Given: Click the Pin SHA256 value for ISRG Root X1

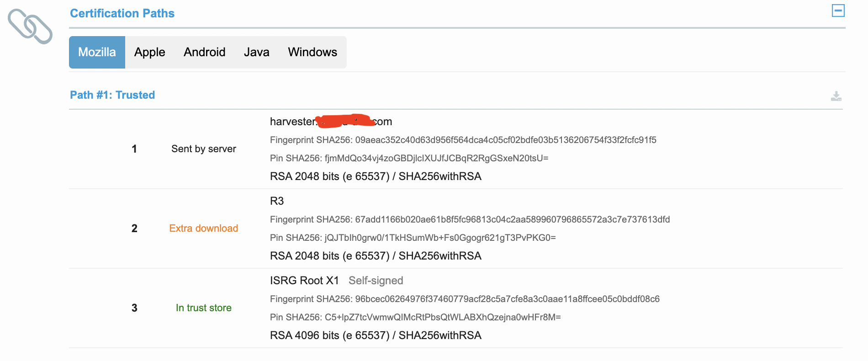Looking at the screenshot, I should point(415,317).
